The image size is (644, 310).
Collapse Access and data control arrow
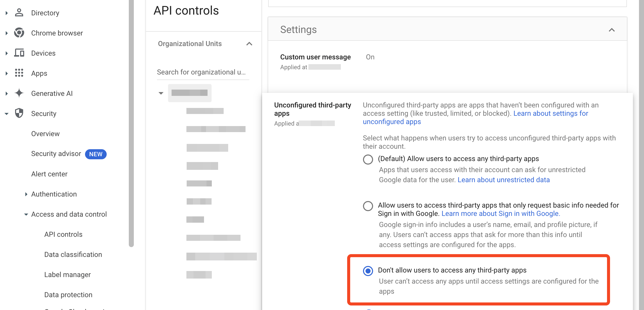26,214
